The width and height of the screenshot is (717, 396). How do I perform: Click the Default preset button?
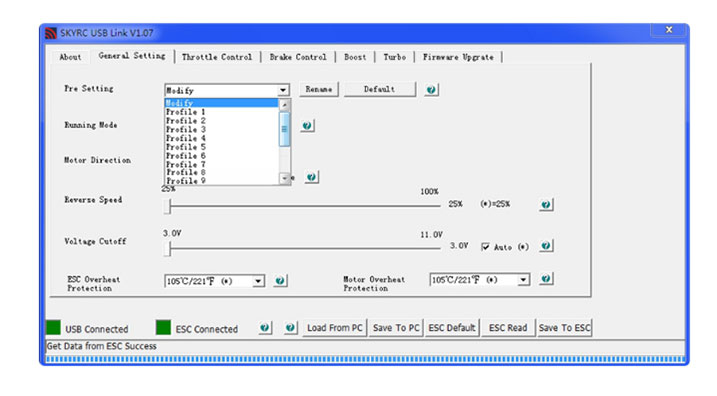coord(380,90)
